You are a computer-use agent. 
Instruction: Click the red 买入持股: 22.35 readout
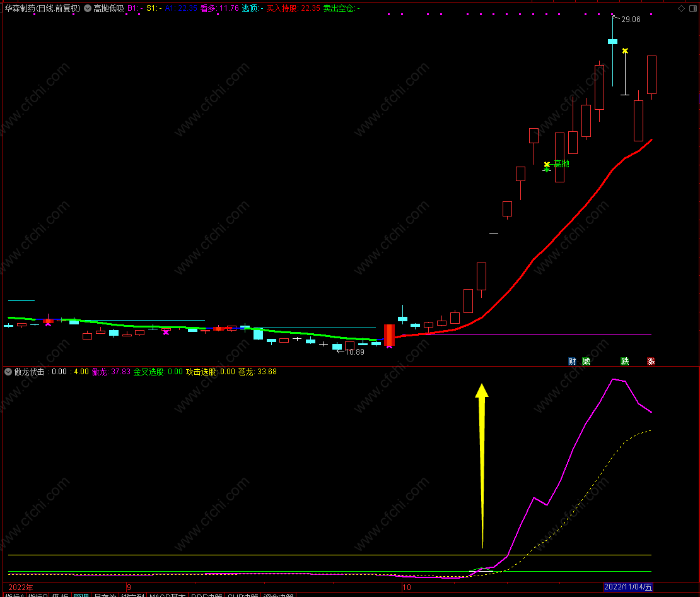point(293,8)
